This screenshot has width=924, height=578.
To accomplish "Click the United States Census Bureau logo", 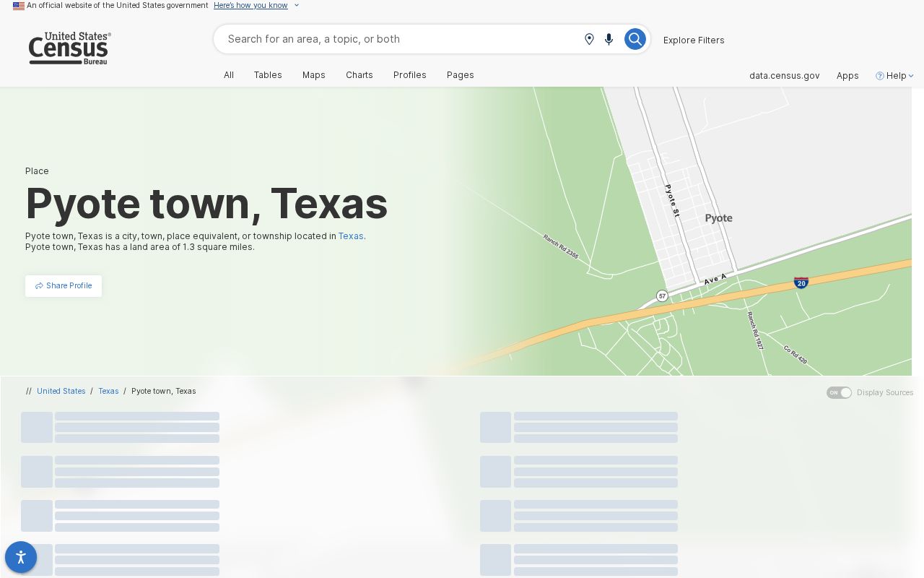I will [x=69, y=48].
